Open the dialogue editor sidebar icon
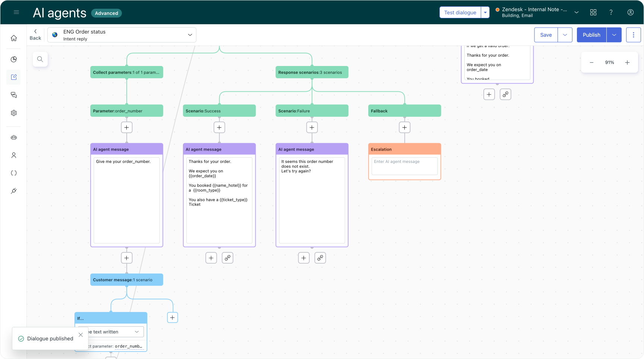This screenshot has height=359, width=644. click(14, 77)
